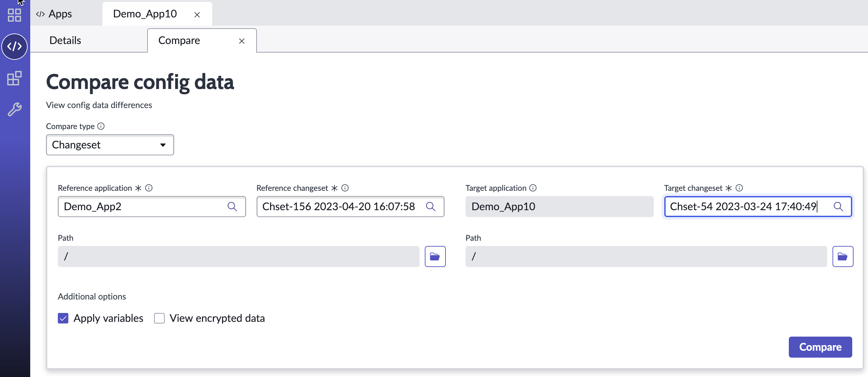868x377 pixels.
Task: Show info for Compare type
Action: click(x=101, y=126)
